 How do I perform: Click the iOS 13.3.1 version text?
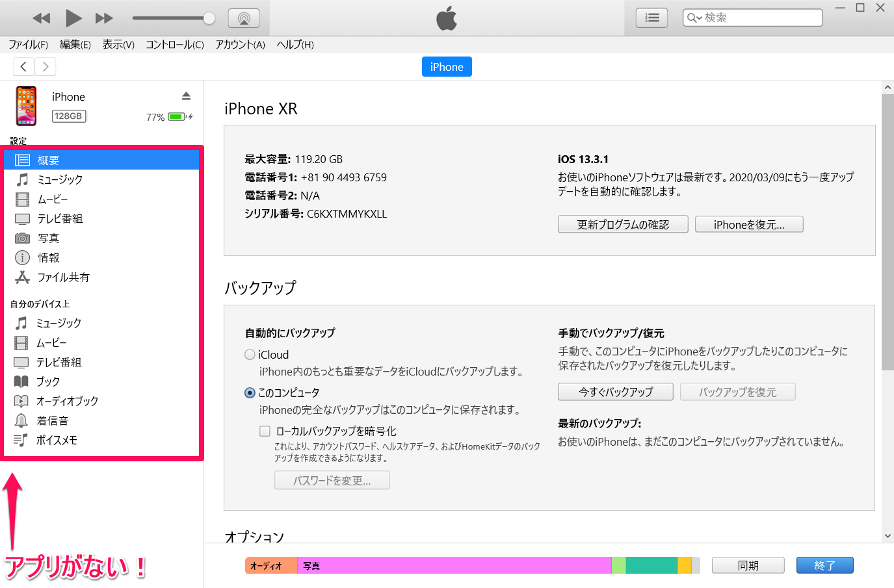(x=583, y=159)
